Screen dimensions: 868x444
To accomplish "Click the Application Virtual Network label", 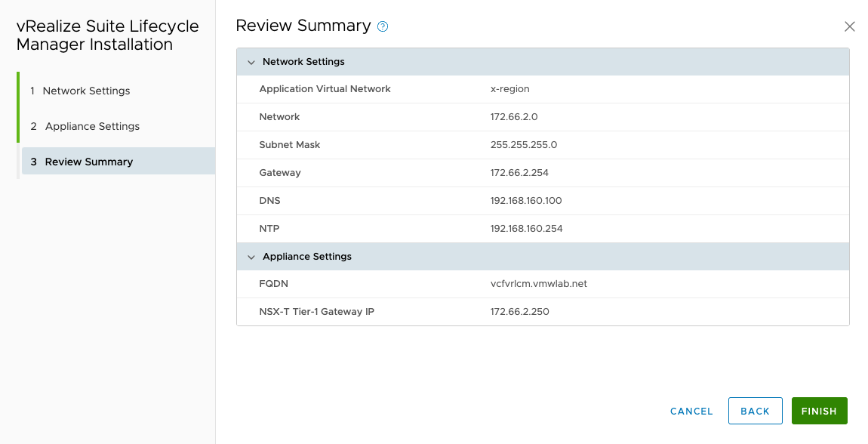I will click(x=325, y=88).
